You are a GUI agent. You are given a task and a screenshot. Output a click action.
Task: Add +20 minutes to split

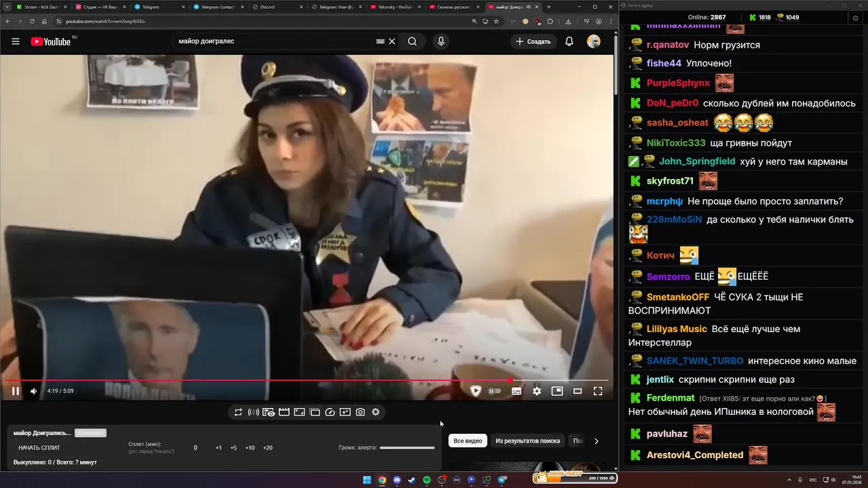[268, 448]
